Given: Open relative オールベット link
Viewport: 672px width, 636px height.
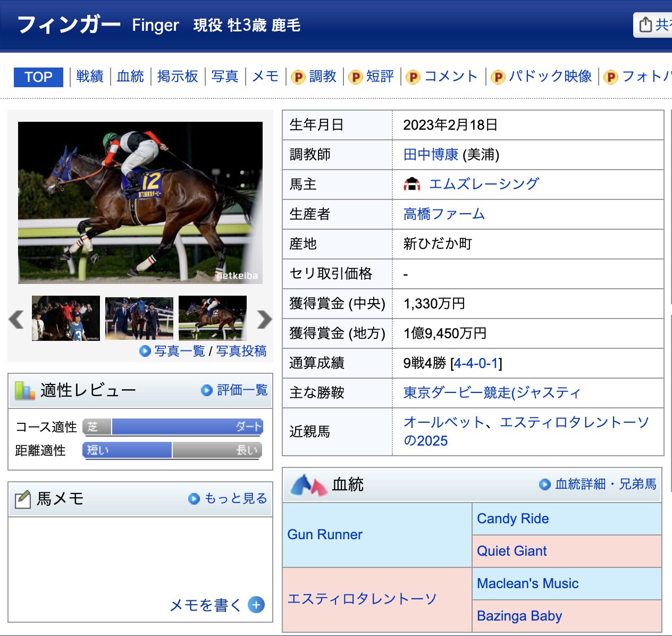Looking at the screenshot, I should [x=444, y=422].
